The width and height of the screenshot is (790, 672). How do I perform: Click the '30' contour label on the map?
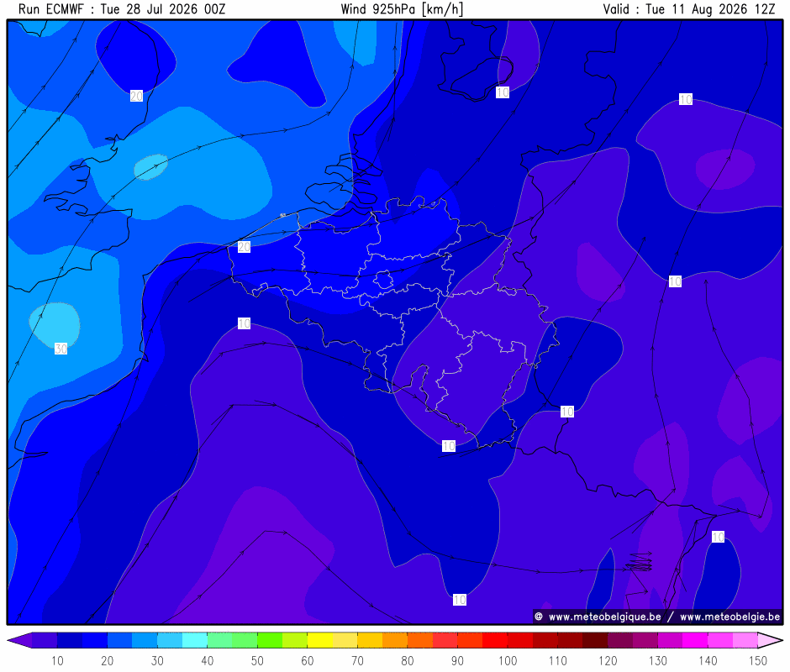point(61,349)
